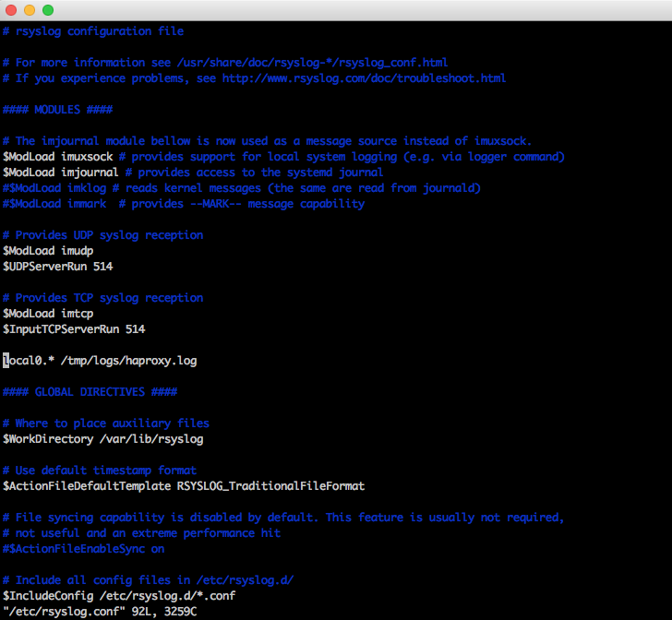Click the commented '#$ModLoad immark' line

click(x=184, y=204)
